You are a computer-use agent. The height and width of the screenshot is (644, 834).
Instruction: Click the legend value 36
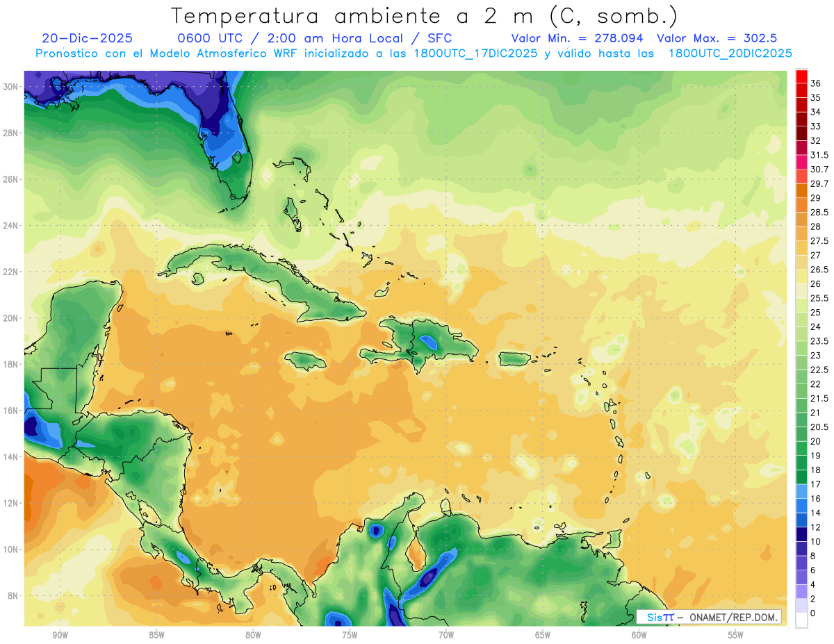tap(815, 83)
